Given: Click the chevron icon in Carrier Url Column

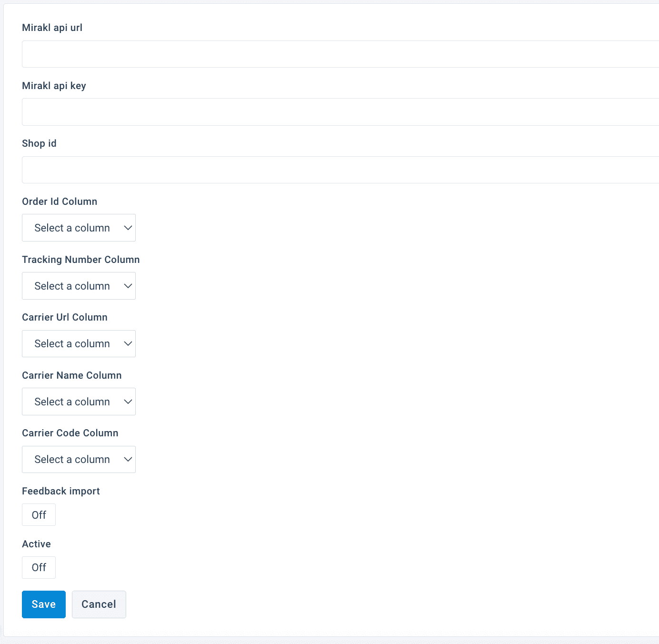Looking at the screenshot, I should click(128, 343).
